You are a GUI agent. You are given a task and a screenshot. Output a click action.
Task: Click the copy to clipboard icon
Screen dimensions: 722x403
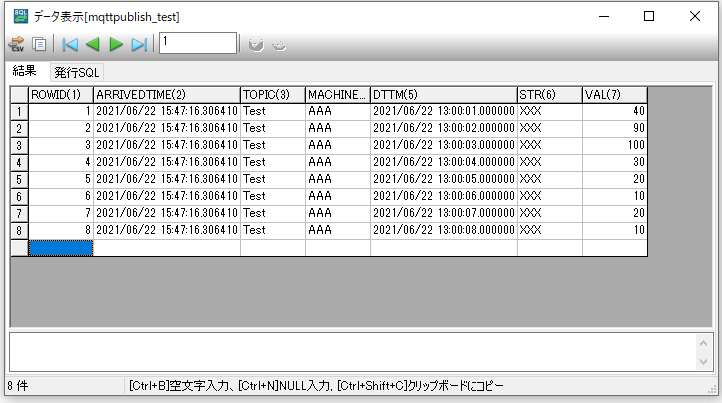click(40, 44)
